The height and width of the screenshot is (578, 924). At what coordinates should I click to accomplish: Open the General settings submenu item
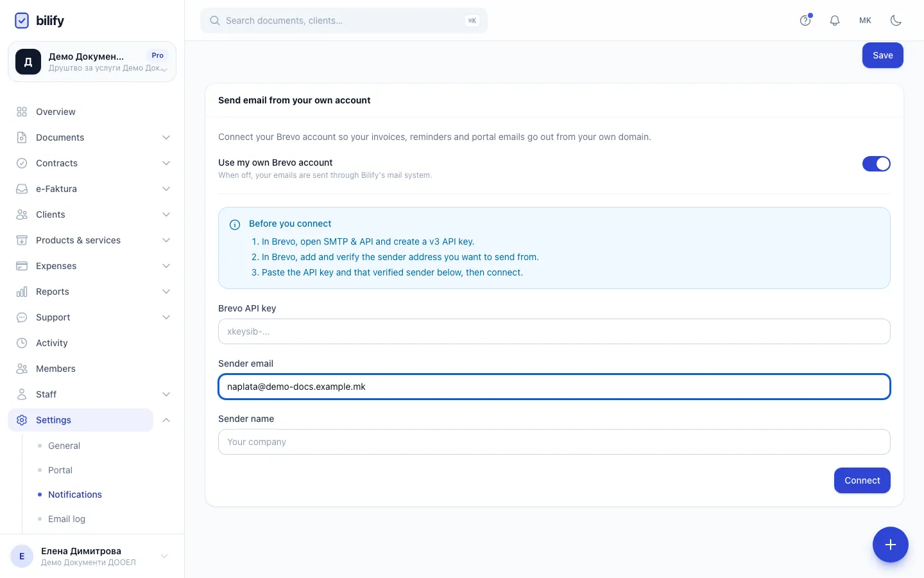pyautogui.click(x=64, y=446)
